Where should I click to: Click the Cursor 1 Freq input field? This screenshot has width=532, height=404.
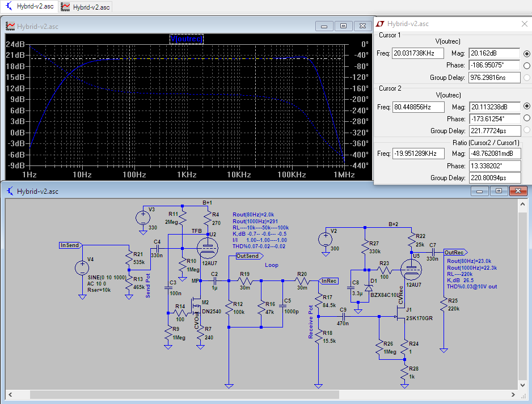(x=418, y=54)
